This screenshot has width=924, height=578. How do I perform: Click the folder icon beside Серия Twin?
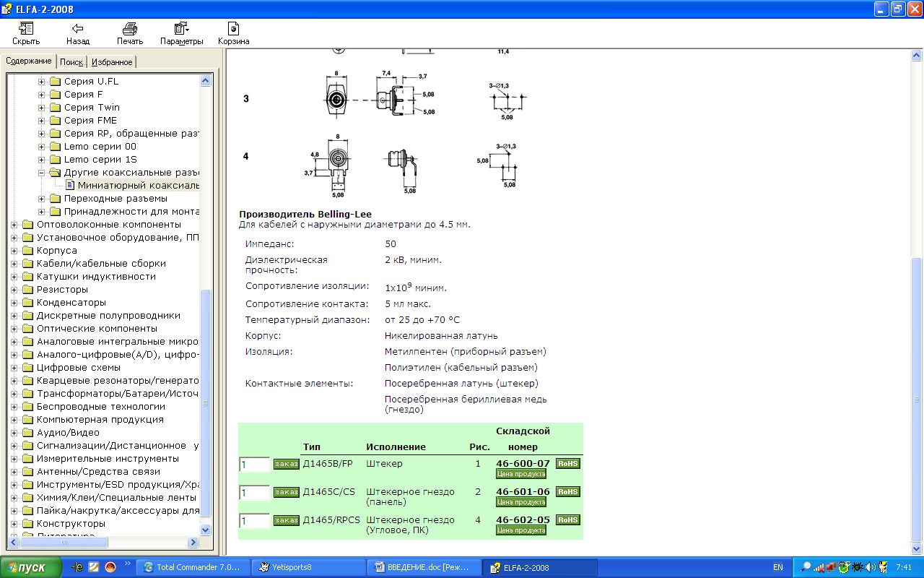(x=55, y=108)
